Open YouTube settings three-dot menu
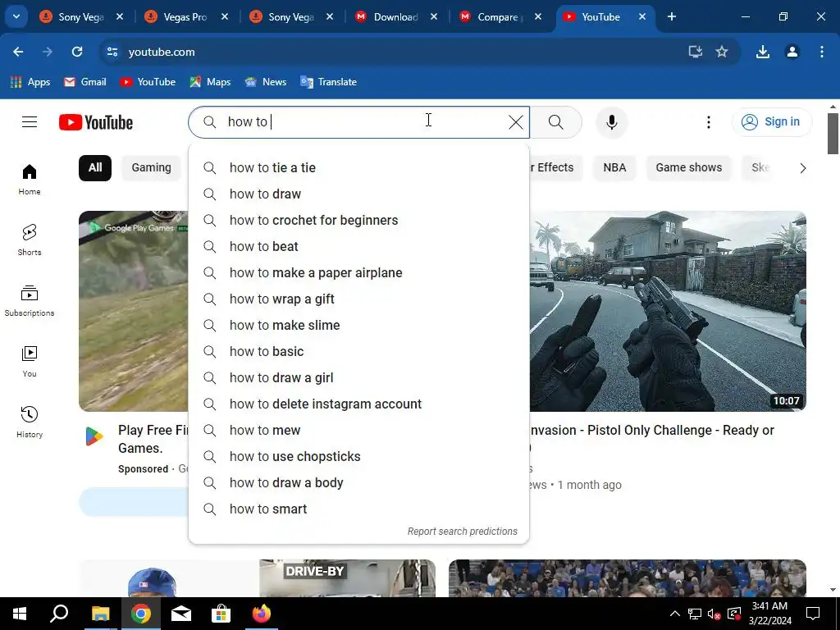 (708, 122)
